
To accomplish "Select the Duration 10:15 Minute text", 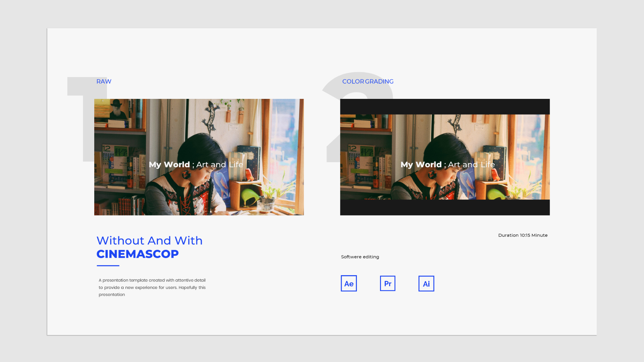I will 523,235.
